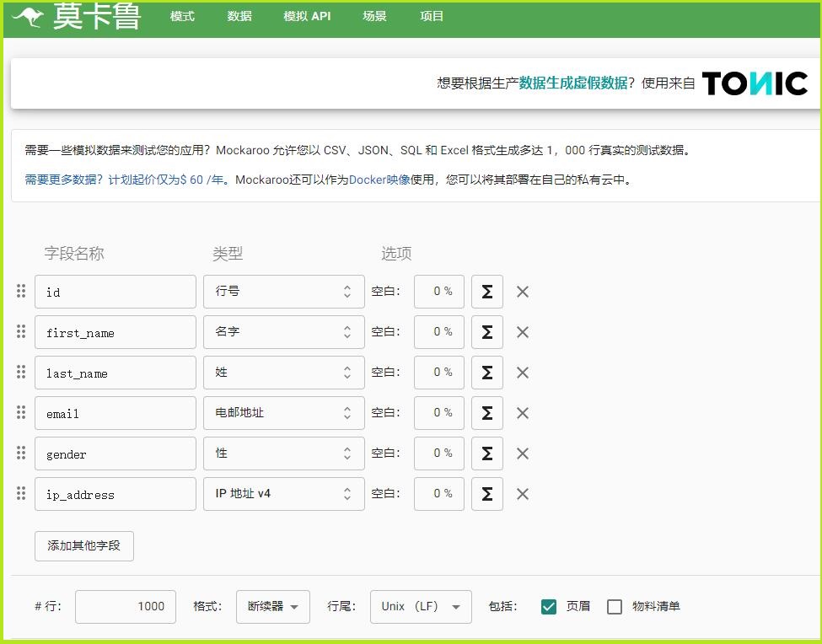
Task: Click the delete X for gender row
Action: click(x=523, y=453)
